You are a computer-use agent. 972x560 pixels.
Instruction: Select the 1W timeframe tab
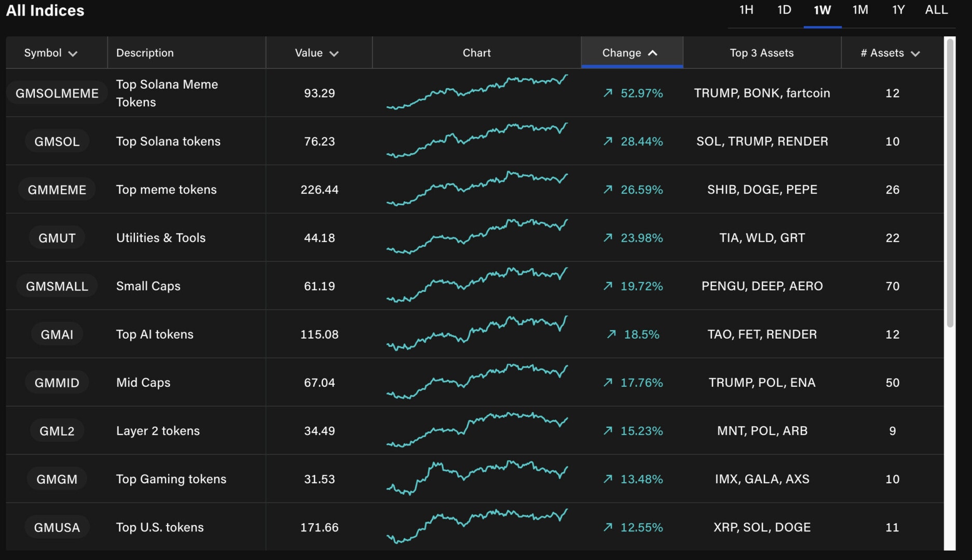click(822, 10)
